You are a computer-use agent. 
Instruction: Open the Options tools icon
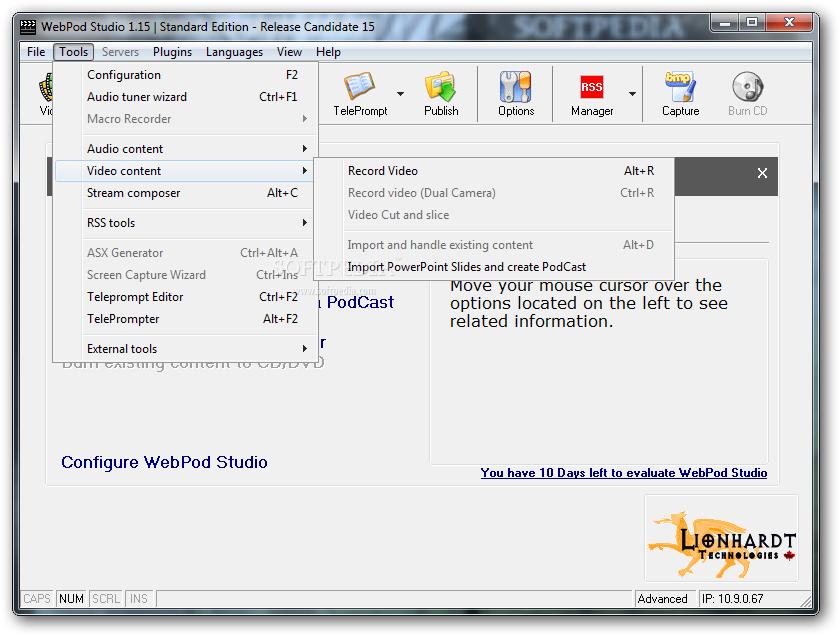[x=516, y=94]
